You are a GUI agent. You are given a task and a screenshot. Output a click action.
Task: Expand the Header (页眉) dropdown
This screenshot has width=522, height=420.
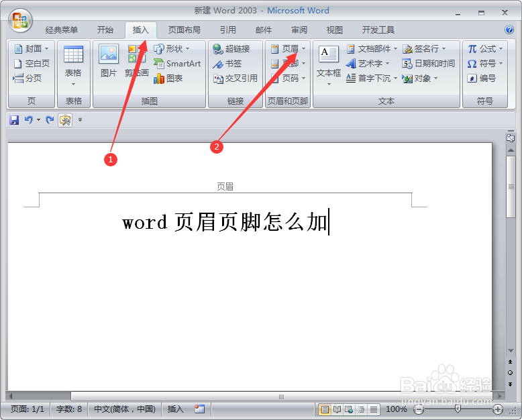coord(304,49)
